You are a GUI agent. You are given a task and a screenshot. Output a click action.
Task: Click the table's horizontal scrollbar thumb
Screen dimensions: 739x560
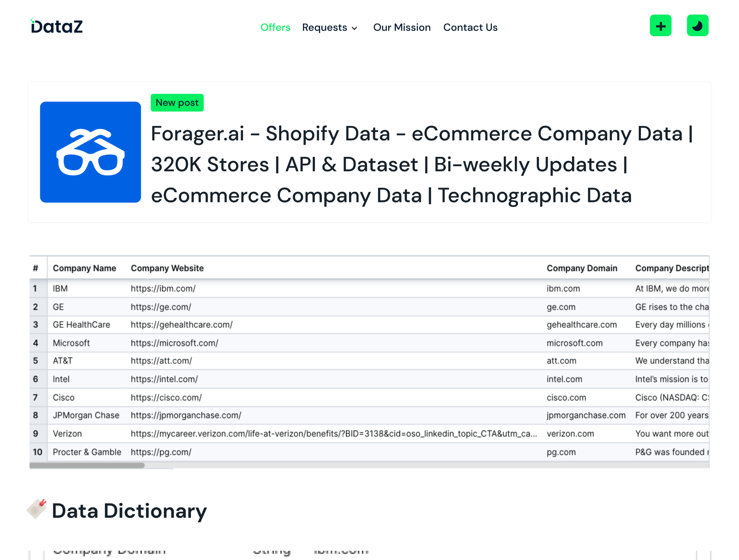87,466
